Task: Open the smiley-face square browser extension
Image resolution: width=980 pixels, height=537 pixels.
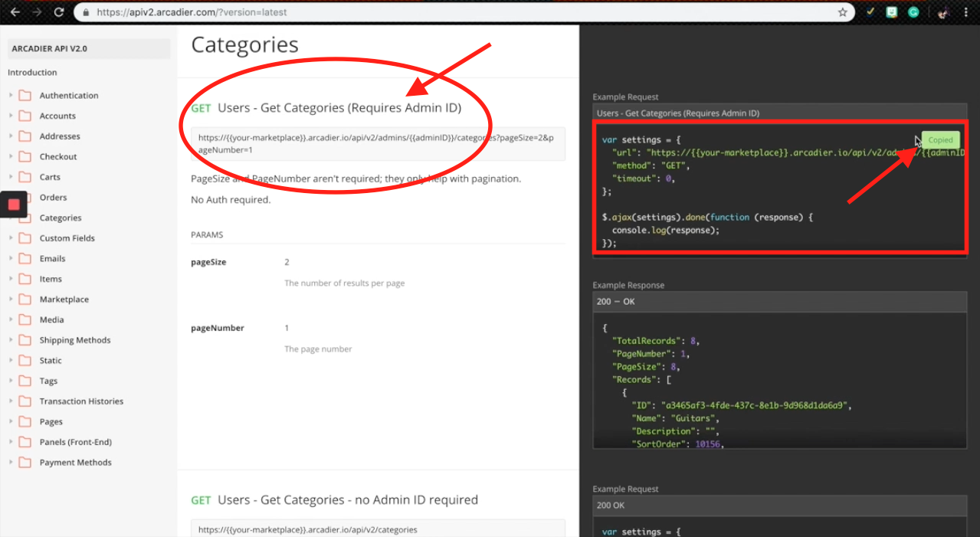Action: [892, 12]
